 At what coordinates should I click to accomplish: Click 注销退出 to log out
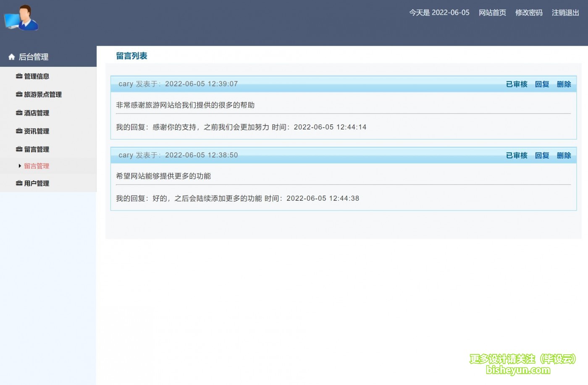565,13
